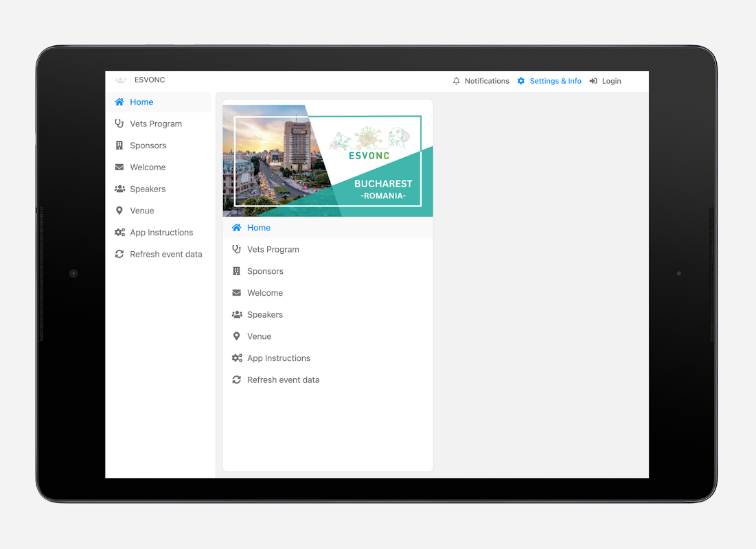The width and height of the screenshot is (756, 549).
Task: Select Home in the left sidebar
Action: pos(159,102)
